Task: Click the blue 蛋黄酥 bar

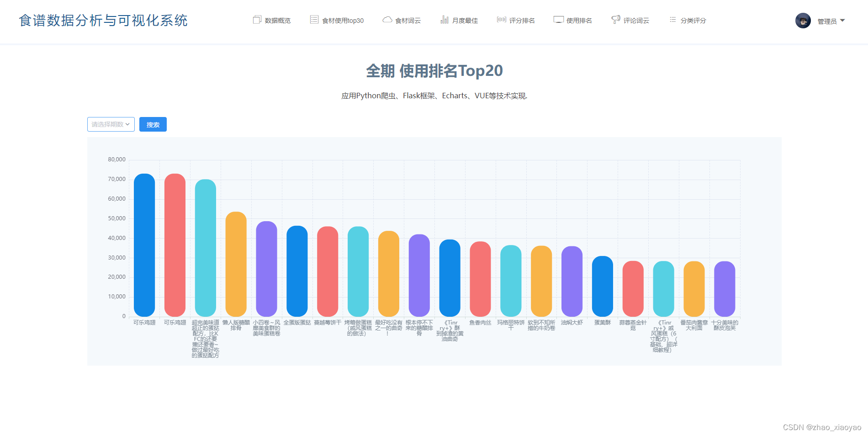Action: [603, 286]
